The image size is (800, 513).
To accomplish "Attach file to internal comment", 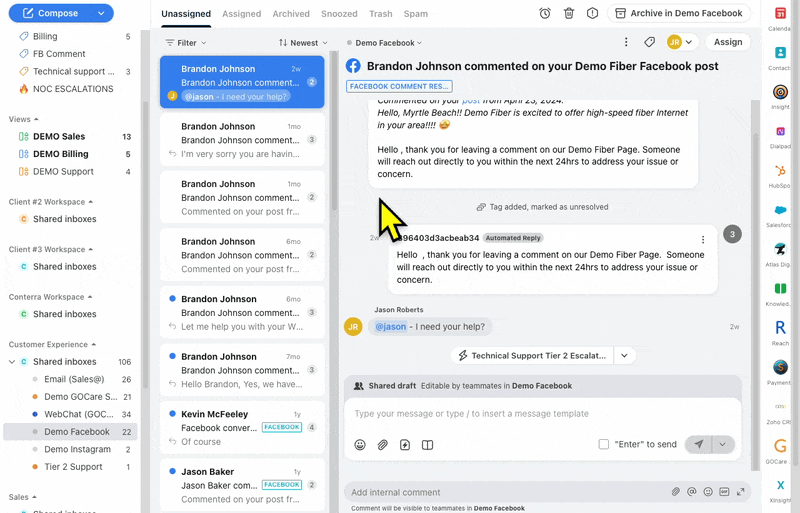I will tap(676, 492).
